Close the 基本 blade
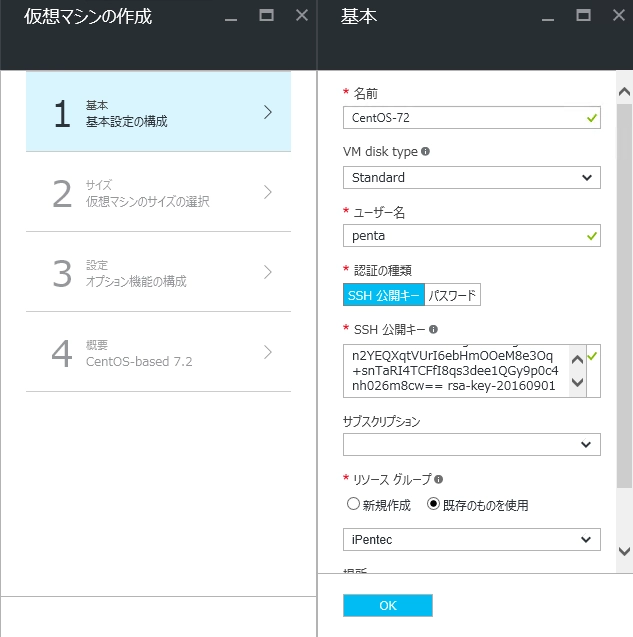Viewport: 633px width, 637px height. [x=619, y=15]
